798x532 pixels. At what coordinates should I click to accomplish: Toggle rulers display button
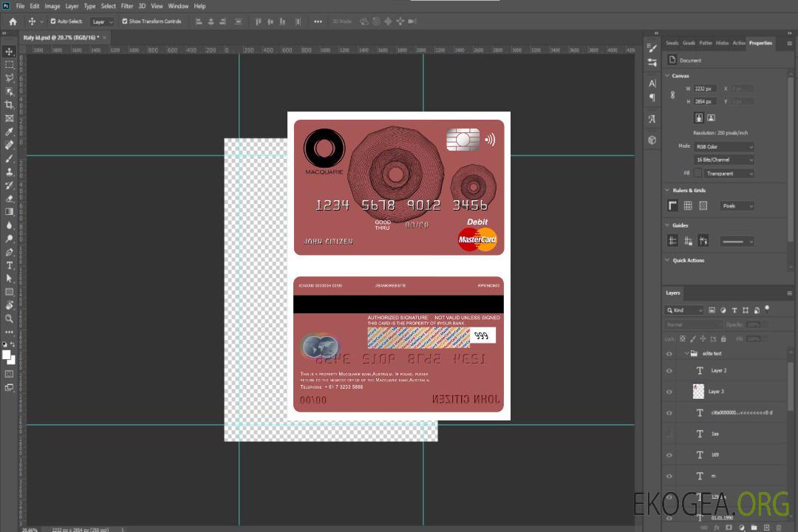pyautogui.click(x=673, y=205)
